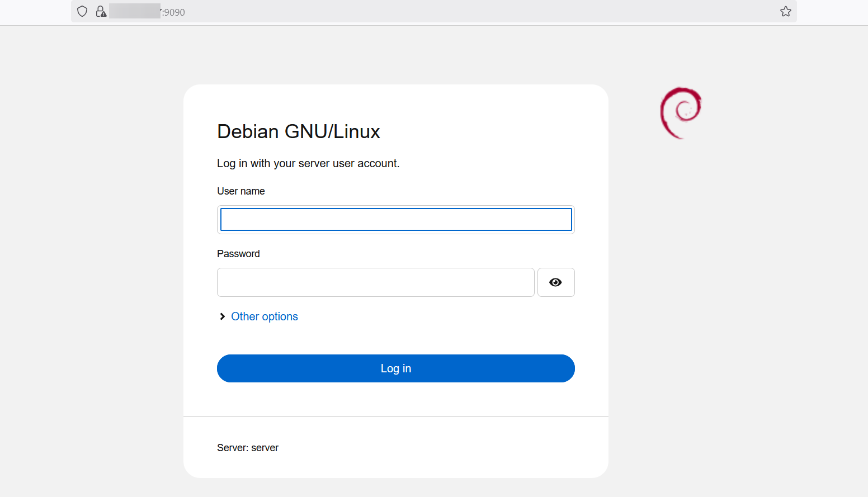
Task: Click the Debian swirl logo
Action: click(x=681, y=112)
